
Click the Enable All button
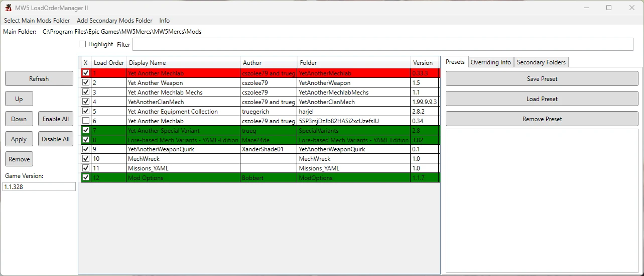[x=56, y=119]
